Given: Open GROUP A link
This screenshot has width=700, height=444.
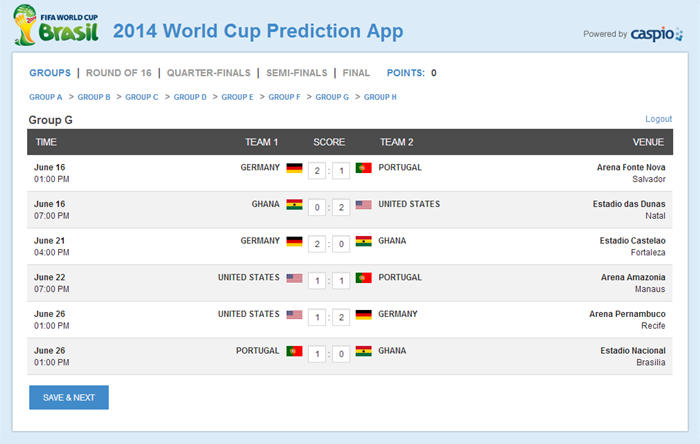Looking at the screenshot, I should coord(46,97).
